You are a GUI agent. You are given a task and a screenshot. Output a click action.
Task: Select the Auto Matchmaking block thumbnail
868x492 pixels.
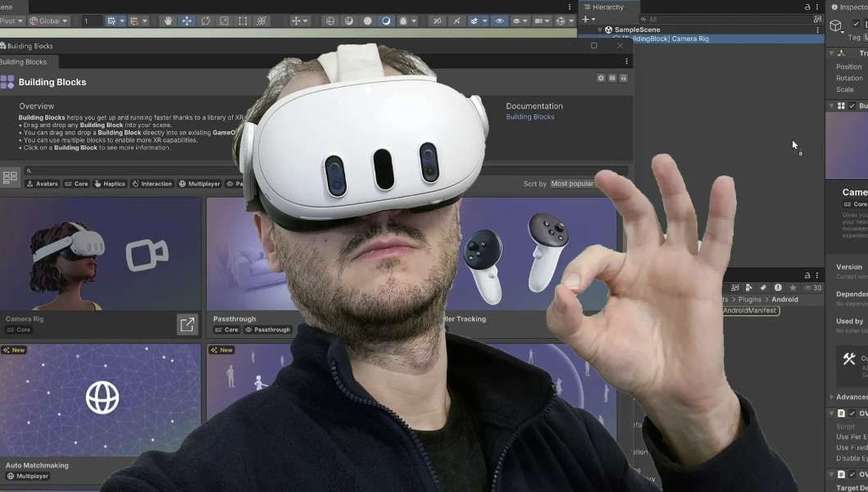click(x=101, y=399)
